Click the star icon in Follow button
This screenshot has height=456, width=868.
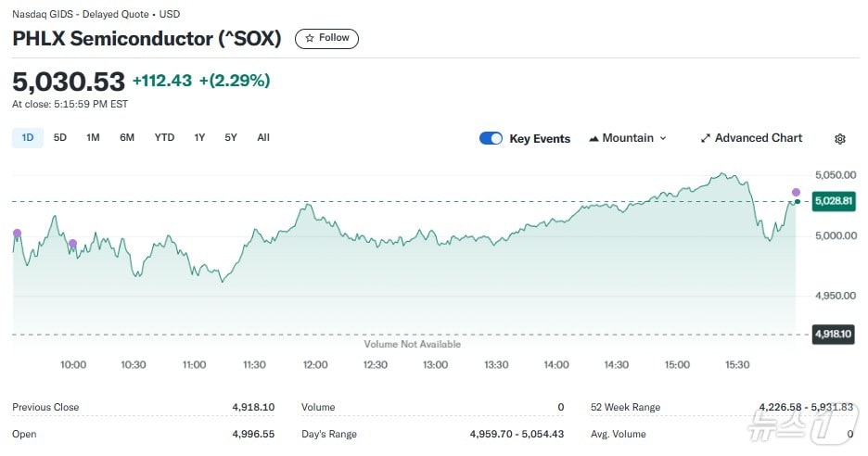(310, 38)
